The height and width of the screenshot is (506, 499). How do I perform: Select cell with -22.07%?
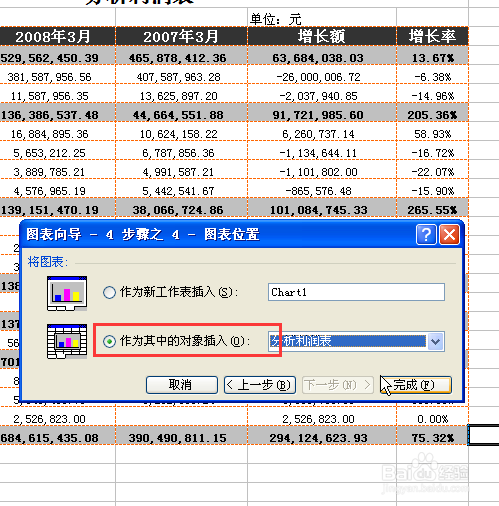pyautogui.click(x=432, y=169)
